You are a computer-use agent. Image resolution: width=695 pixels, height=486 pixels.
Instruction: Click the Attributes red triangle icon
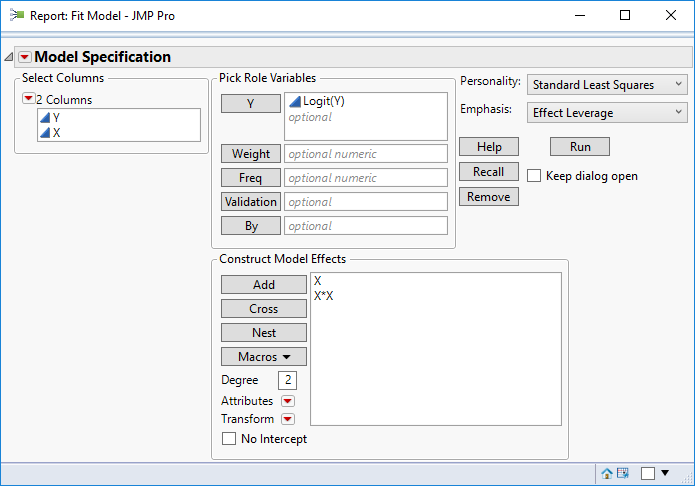coord(288,401)
